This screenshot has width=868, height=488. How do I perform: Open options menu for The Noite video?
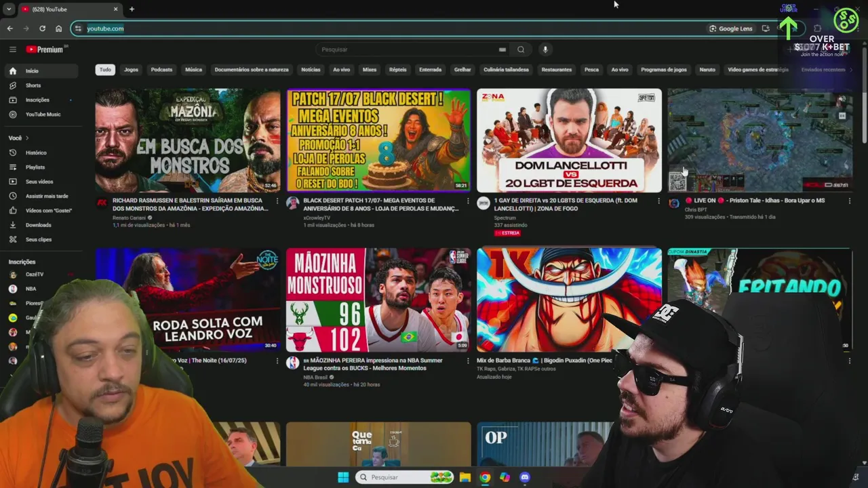click(x=277, y=361)
